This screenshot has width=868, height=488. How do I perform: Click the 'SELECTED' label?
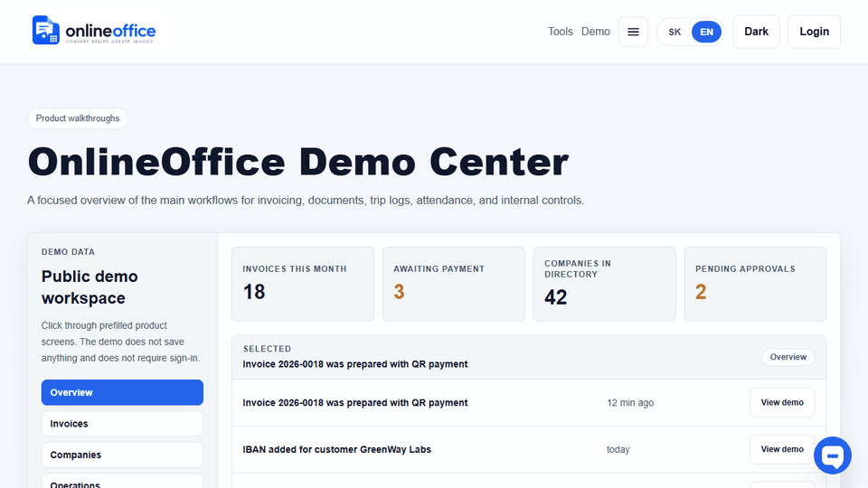[267, 349]
